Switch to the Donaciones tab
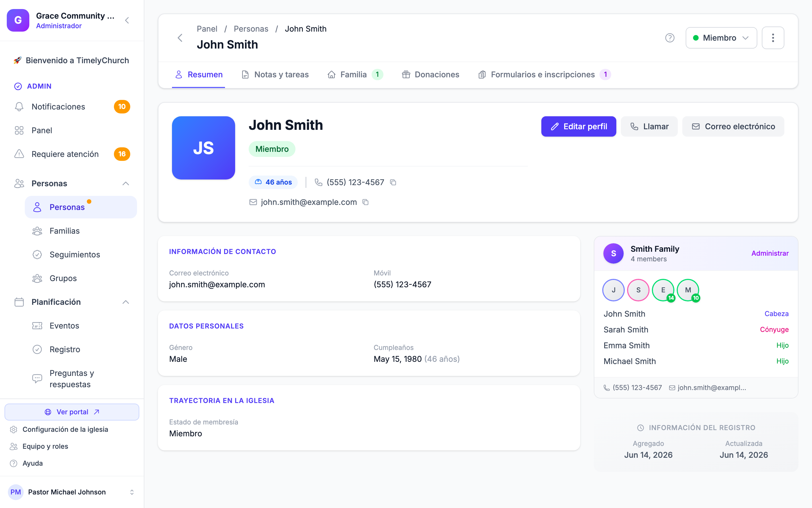This screenshot has width=812, height=508. [x=431, y=75]
